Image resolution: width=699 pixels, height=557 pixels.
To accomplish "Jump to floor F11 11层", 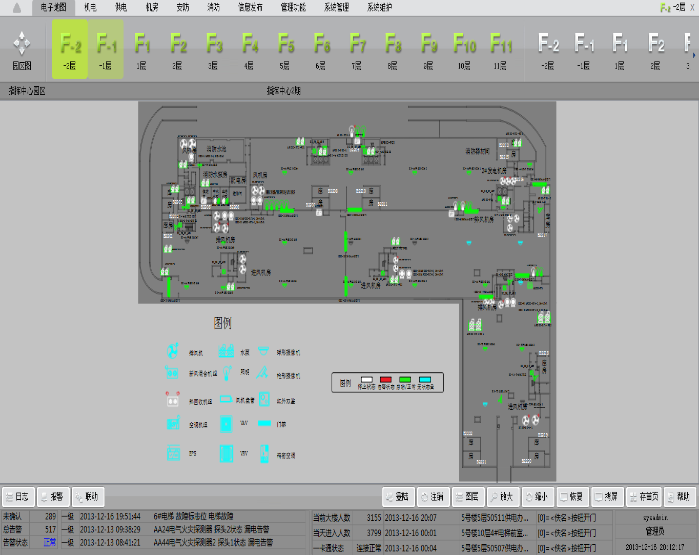I will pyautogui.click(x=500, y=50).
